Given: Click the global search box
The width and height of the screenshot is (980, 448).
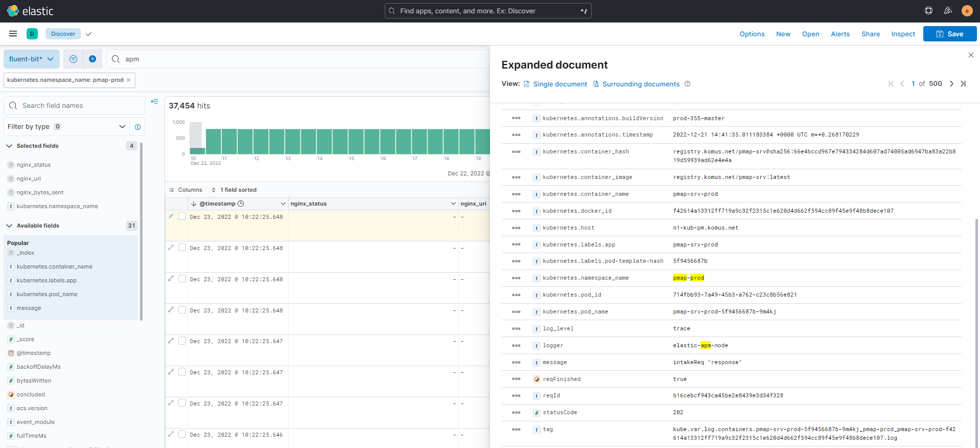Looking at the screenshot, I should pyautogui.click(x=488, y=11).
